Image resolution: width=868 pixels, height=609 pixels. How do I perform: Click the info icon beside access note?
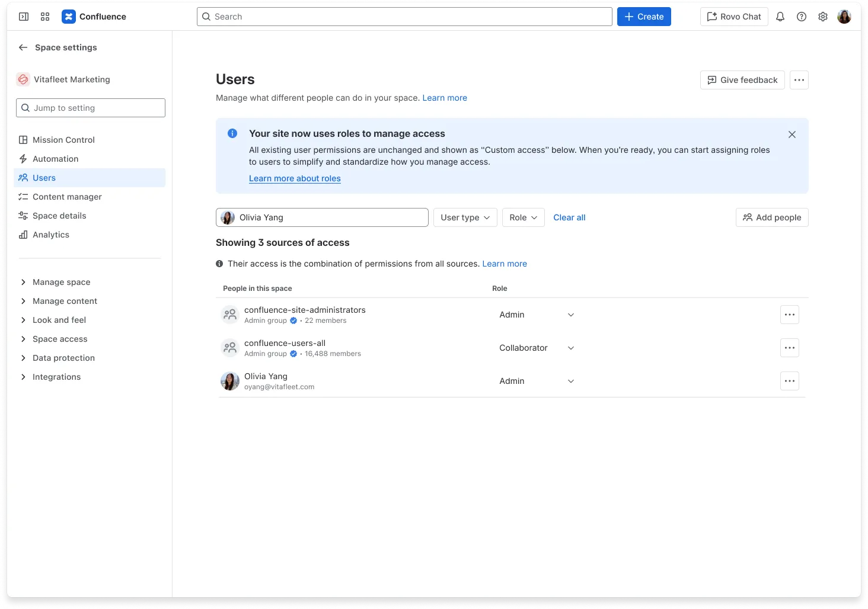(219, 264)
